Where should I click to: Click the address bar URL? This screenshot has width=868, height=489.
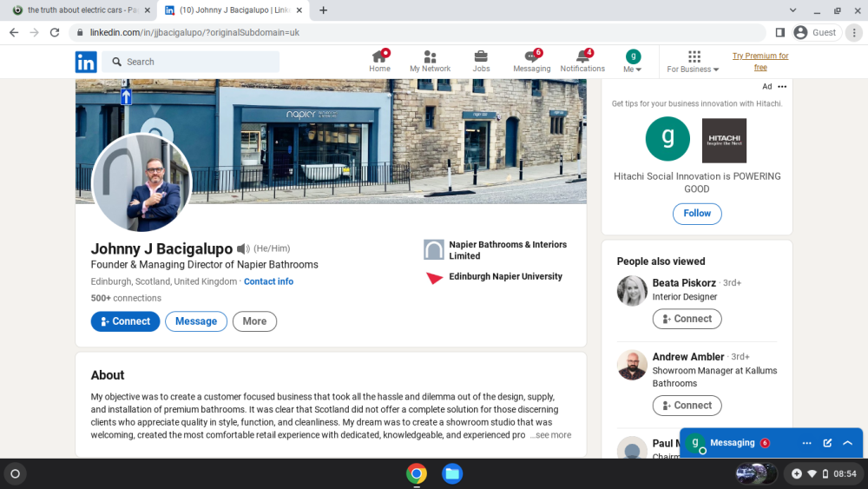coord(194,33)
